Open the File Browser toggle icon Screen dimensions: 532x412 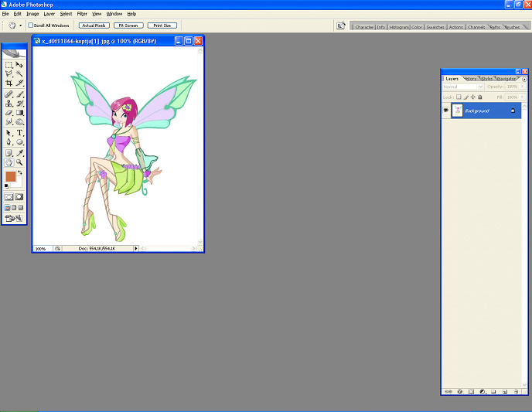[x=341, y=26]
